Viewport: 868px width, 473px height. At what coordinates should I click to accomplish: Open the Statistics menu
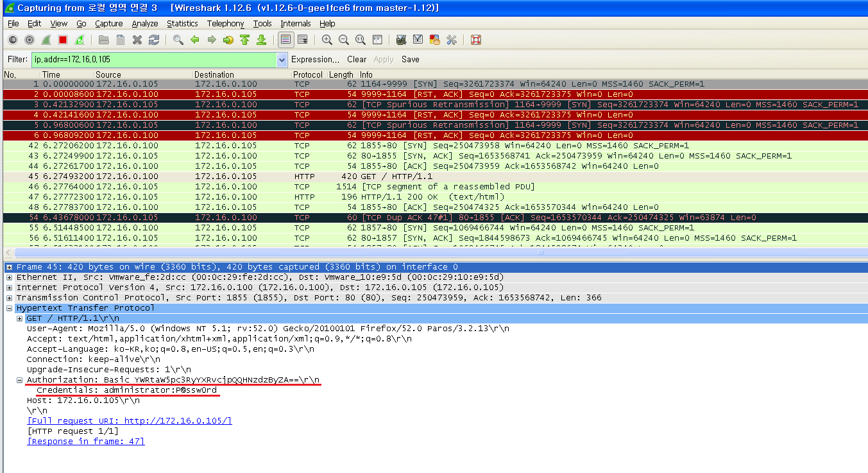coord(183,23)
